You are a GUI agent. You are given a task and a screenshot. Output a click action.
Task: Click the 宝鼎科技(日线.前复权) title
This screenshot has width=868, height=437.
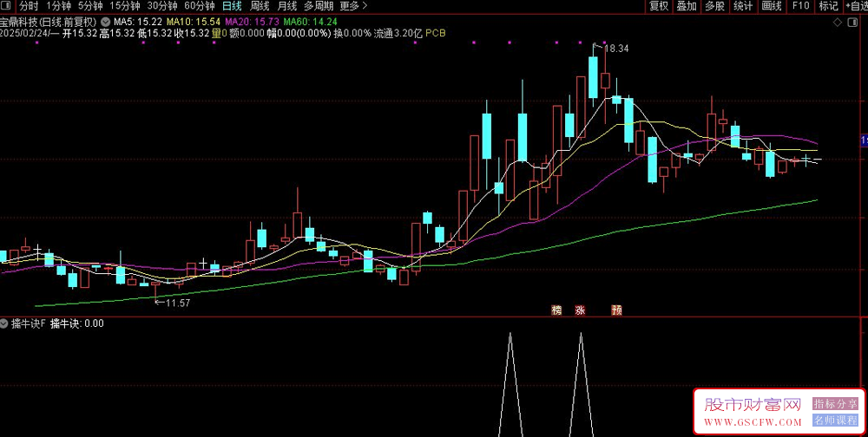click(49, 23)
